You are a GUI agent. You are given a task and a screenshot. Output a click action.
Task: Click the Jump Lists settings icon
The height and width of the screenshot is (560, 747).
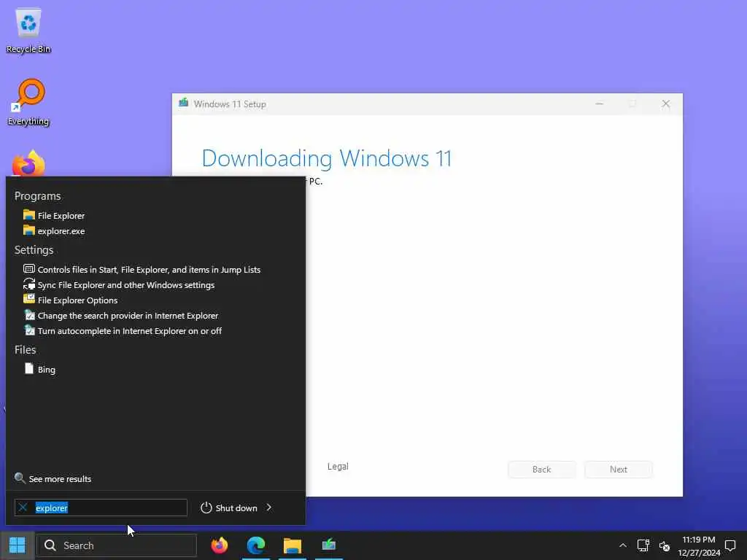click(x=29, y=269)
